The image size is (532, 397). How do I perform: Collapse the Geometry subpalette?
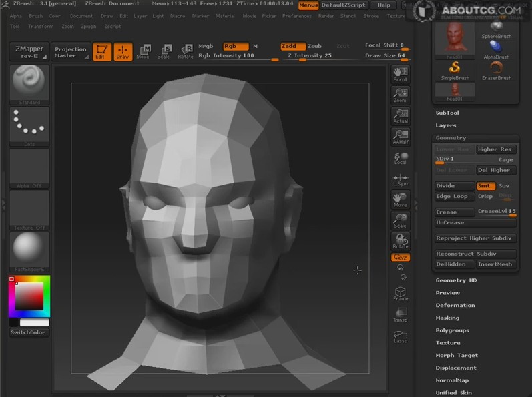click(x=451, y=138)
